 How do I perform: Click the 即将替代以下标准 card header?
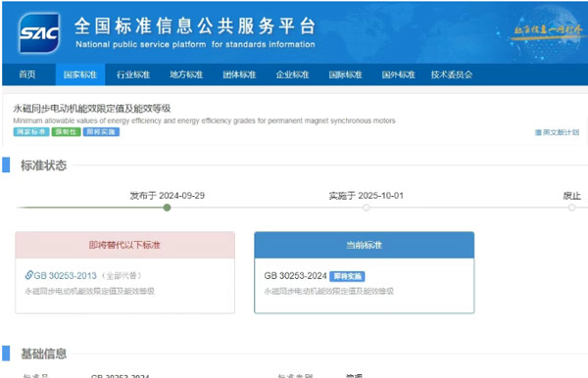point(124,245)
